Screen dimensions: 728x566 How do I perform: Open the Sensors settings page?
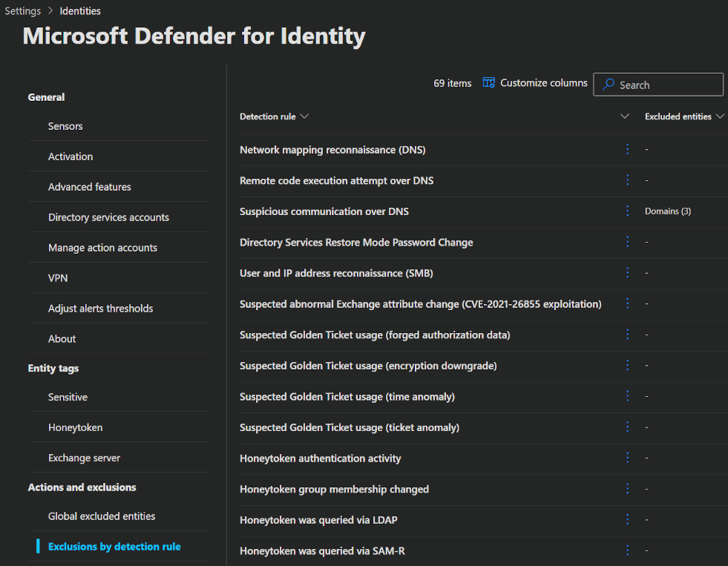[65, 126]
